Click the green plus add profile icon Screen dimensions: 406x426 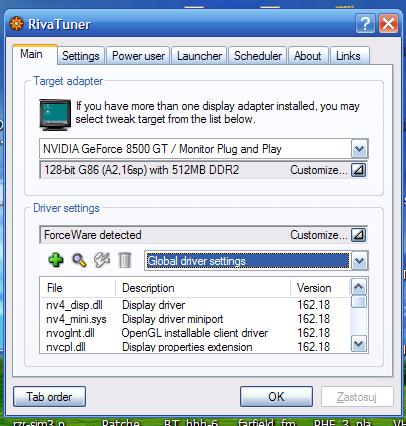[x=56, y=260]
